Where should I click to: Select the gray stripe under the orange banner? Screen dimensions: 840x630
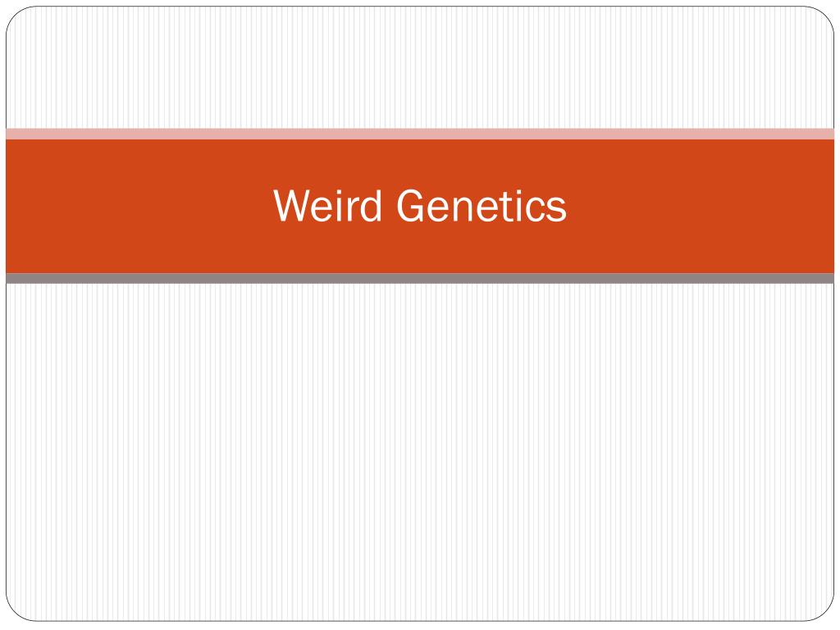pyautogui.click(x=420, y=278)
